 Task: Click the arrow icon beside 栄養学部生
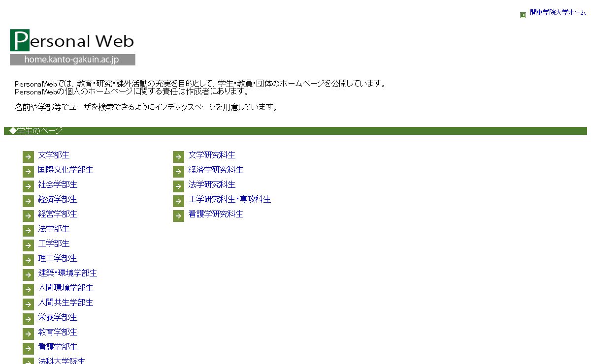pos(28,319)
